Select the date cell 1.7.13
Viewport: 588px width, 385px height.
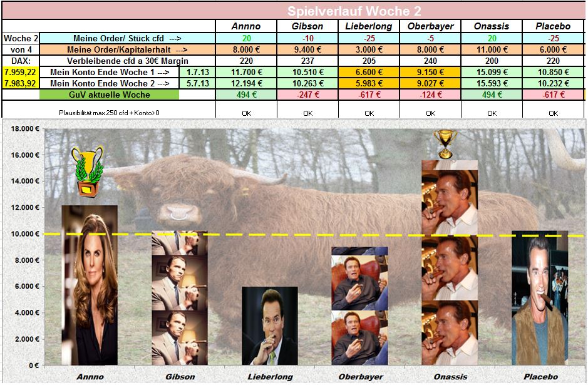click(198, 72)
